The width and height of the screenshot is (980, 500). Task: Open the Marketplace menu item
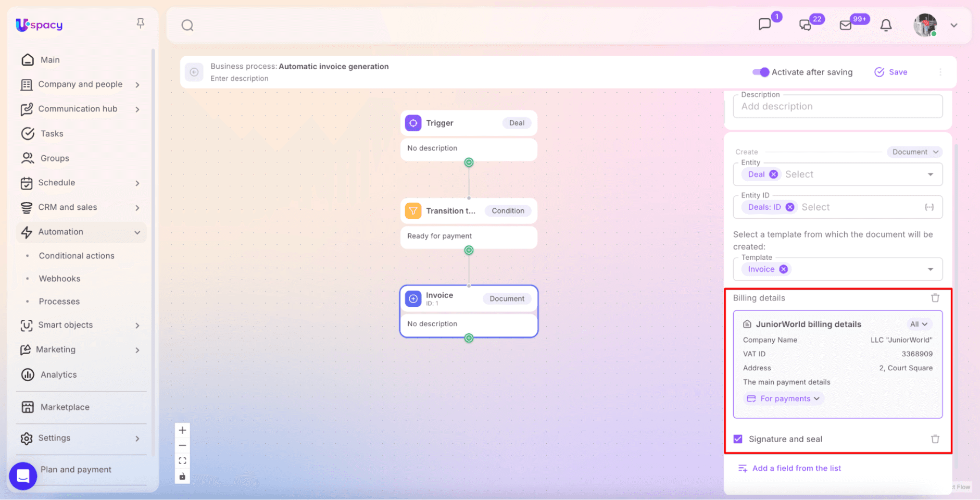(x=65, y=407)
